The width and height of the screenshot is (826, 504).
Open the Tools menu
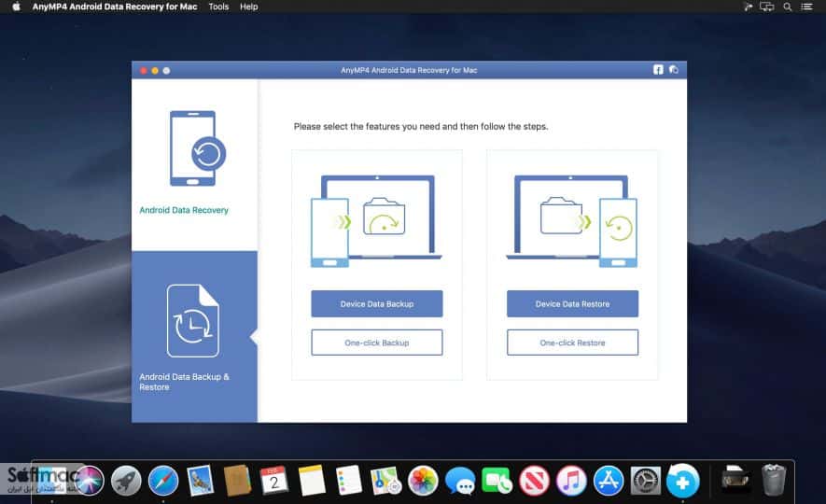218,7
